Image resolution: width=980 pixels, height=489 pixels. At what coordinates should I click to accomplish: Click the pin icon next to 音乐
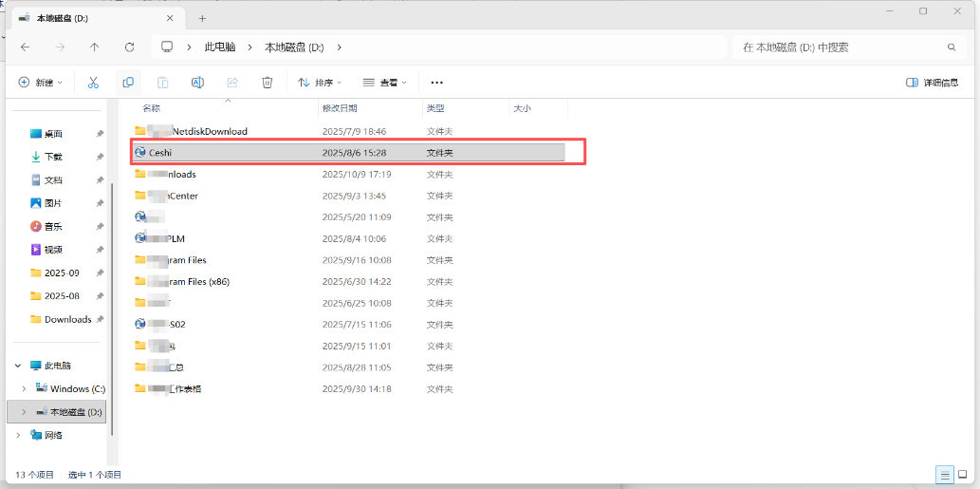pyautogui.click(x=100, y=226)
